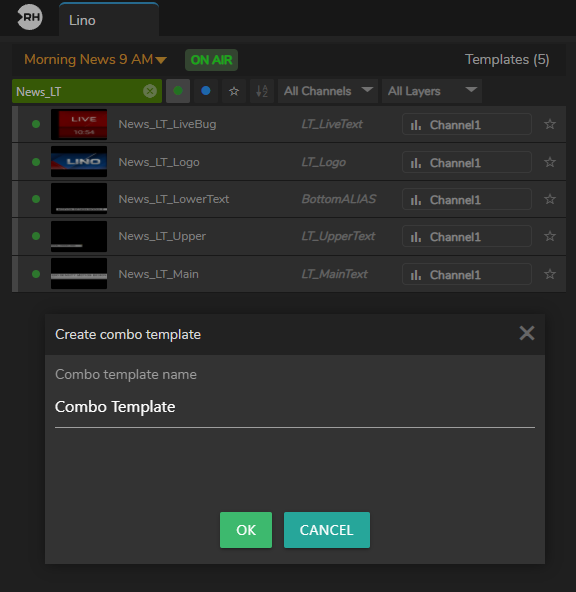Click the Combo template name field
The image size is (576, 592).
295,407
